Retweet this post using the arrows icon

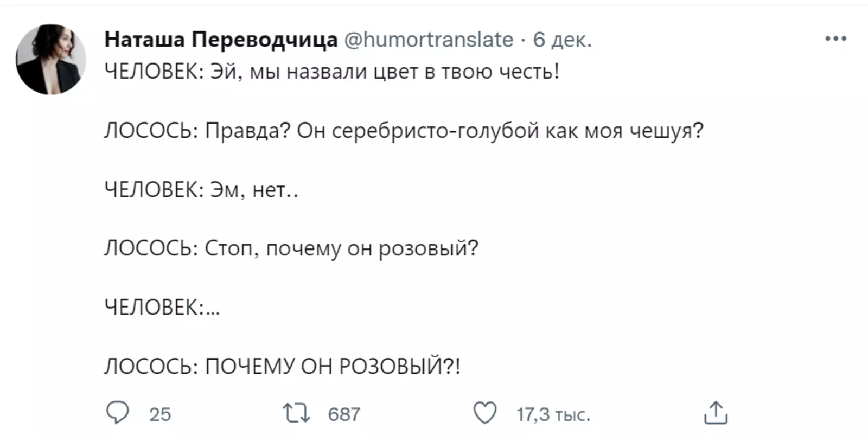pyautogui.click(x=297, y=413)
